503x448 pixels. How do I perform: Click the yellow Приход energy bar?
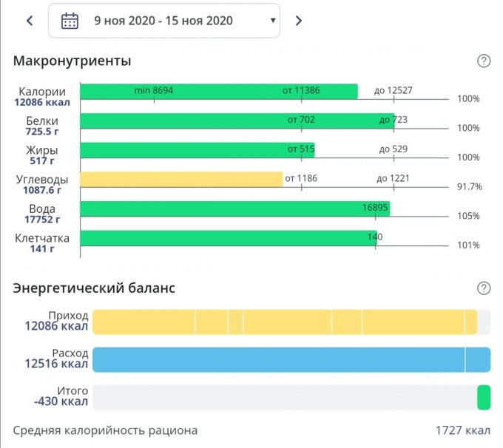(285, 322)
